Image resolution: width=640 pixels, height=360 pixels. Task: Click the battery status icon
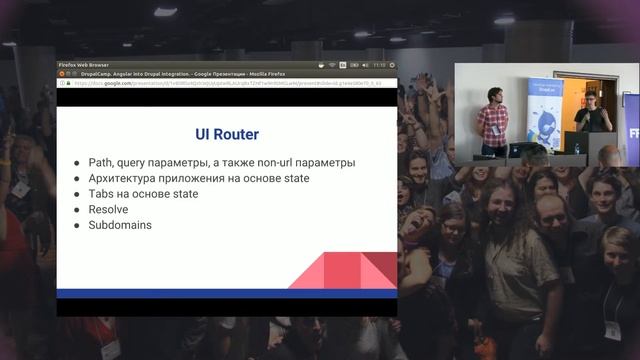coord(354,65)
